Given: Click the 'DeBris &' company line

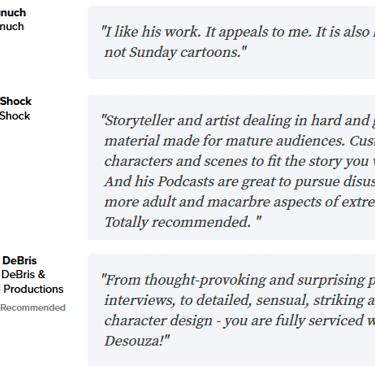Looking at the screenshot, I should [23, 274].
